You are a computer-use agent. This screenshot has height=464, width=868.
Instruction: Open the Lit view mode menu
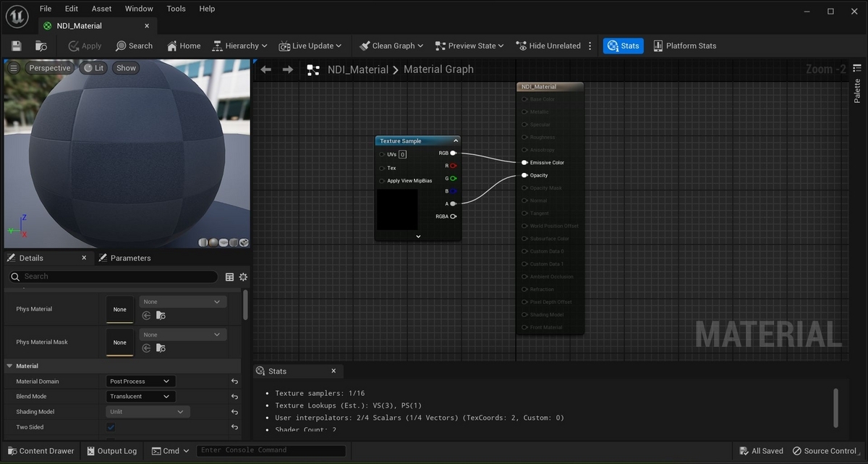(93, 68)
